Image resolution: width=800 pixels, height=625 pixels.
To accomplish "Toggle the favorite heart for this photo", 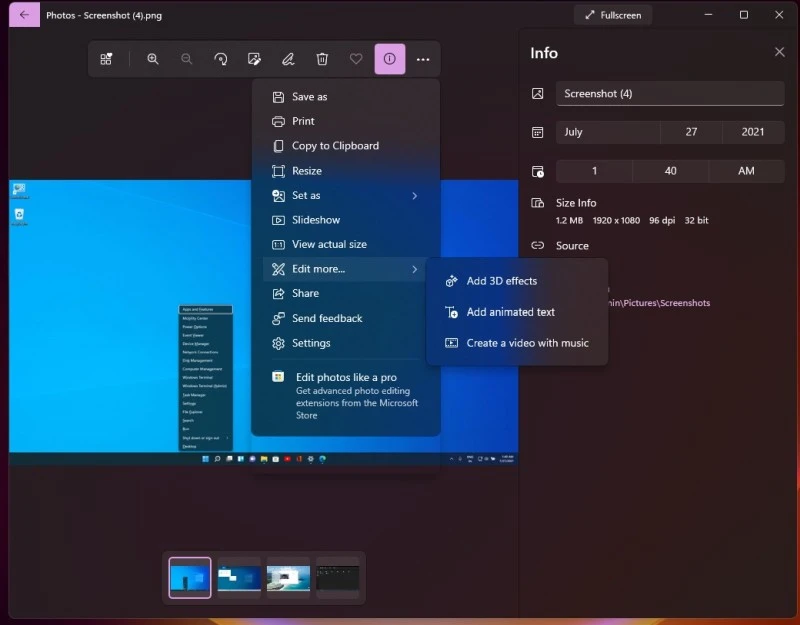I will pos(355,59).
